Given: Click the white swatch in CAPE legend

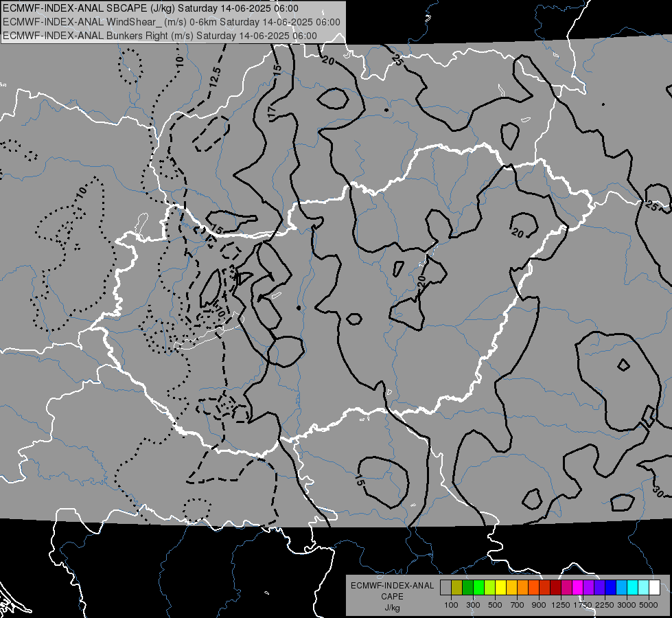Looking at the screenshot, I should (654, 588).
